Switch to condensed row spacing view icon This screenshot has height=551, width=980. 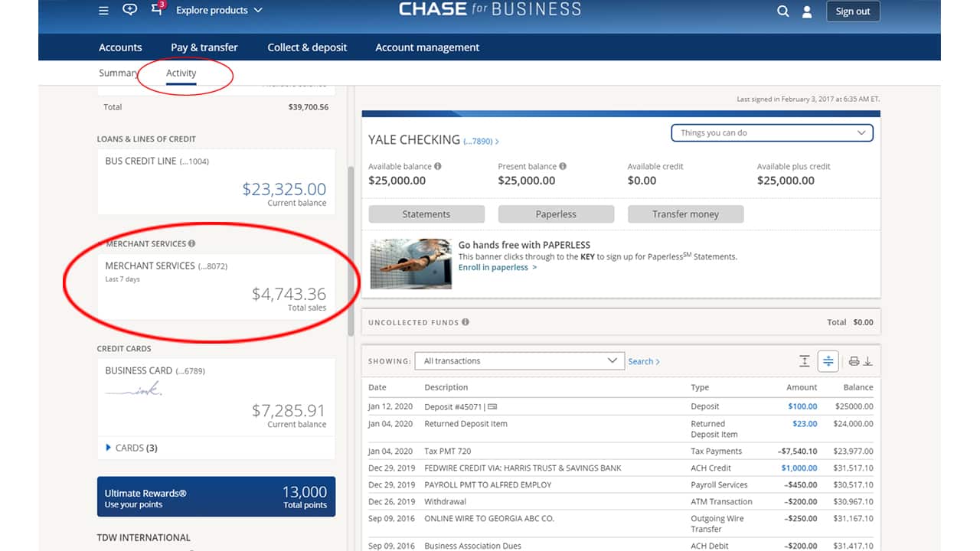pos(828,361)
